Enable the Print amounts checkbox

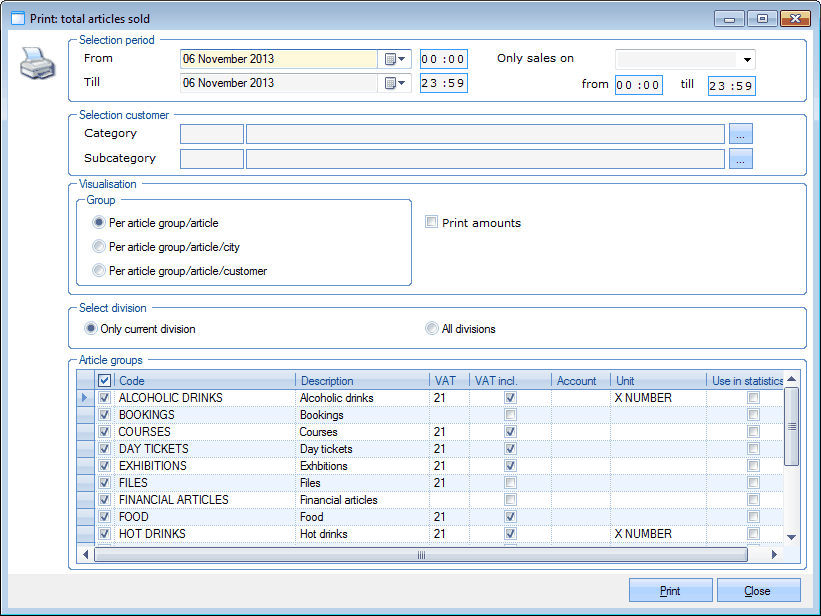pos(432,223)
